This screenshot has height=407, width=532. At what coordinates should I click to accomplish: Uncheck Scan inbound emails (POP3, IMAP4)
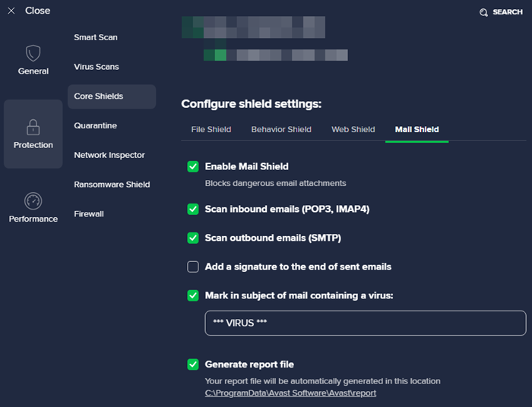(x=193, y=209)
